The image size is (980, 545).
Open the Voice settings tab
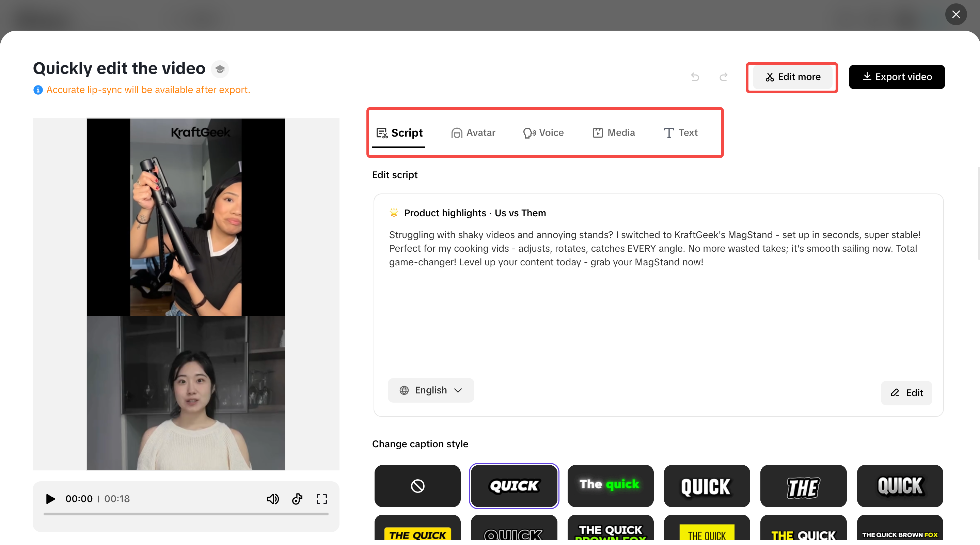[543, 133]
